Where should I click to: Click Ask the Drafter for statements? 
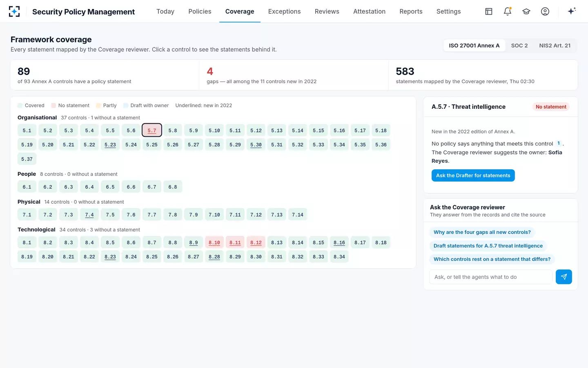[473, 175]
